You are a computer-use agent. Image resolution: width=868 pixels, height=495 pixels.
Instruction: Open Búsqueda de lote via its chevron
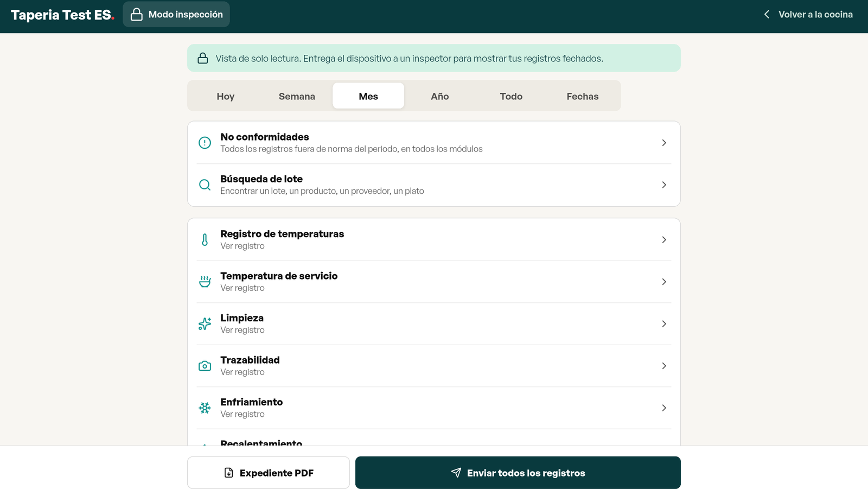(x=664, y=185)
